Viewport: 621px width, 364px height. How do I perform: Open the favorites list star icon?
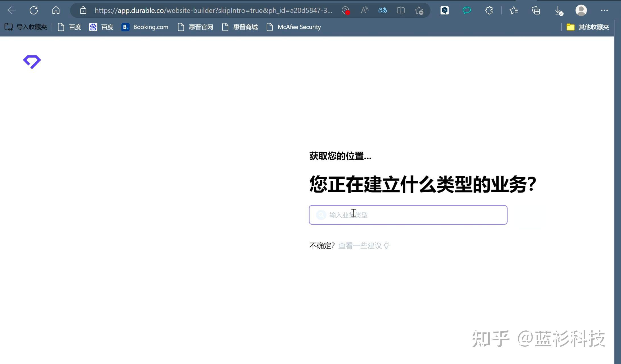click(x=514, y=11)
